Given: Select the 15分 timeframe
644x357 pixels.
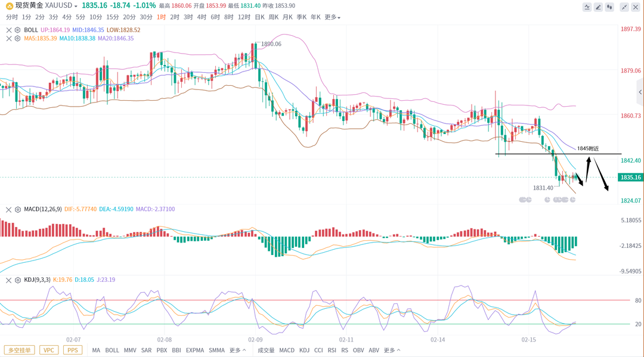Looking at the screenshot, I should click(113, 17).
